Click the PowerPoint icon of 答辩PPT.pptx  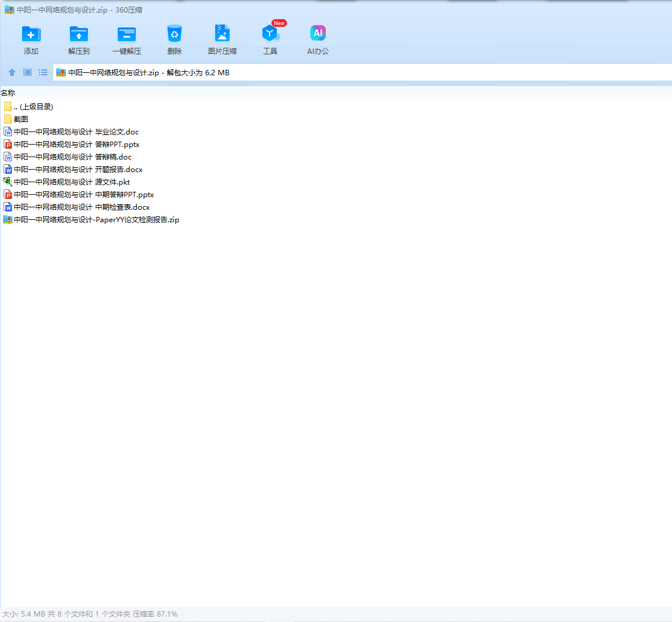(8, 145)
